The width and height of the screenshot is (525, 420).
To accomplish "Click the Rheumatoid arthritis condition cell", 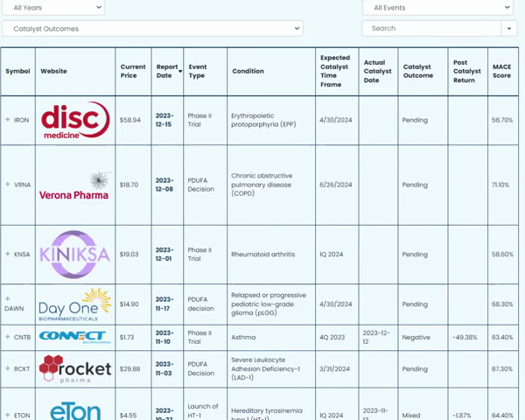I will point(262,255).
